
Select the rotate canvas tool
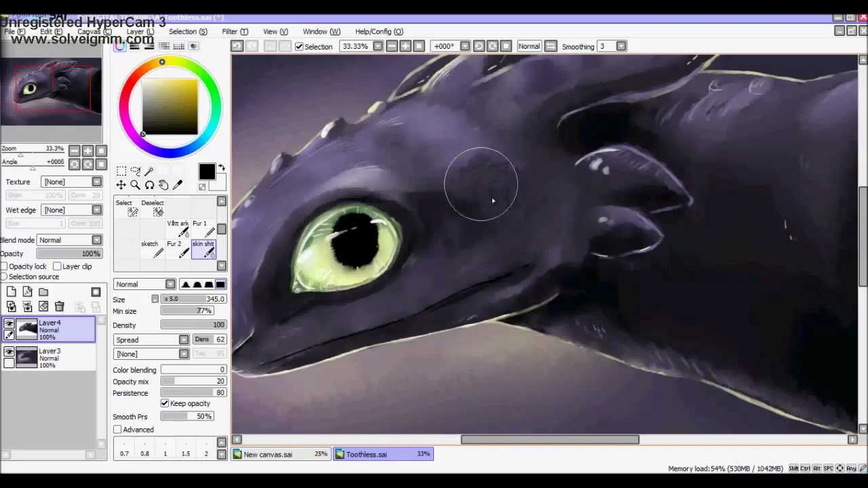(150, 185)
